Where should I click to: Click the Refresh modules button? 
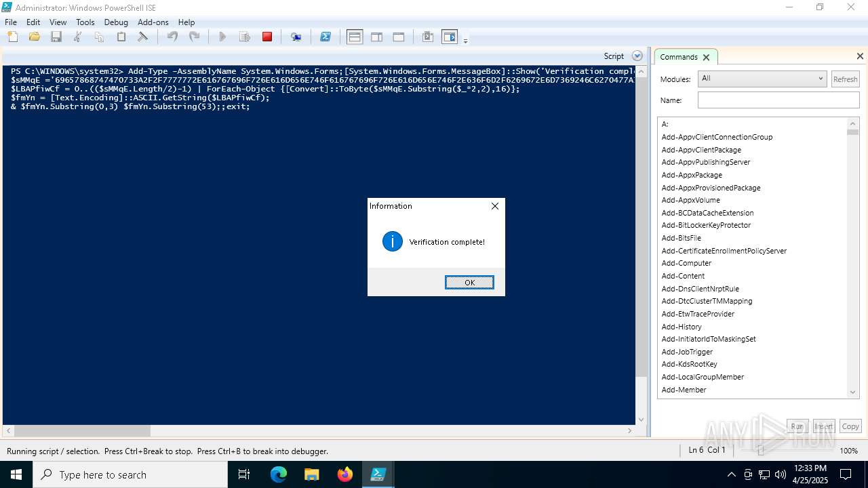coord(845,79)
